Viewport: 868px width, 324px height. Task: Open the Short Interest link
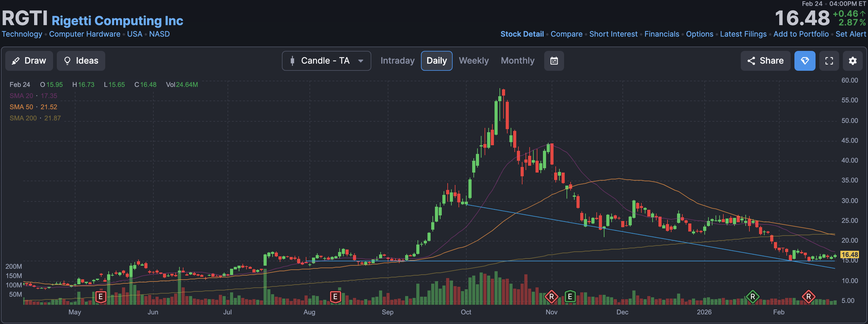pos(613,34)
